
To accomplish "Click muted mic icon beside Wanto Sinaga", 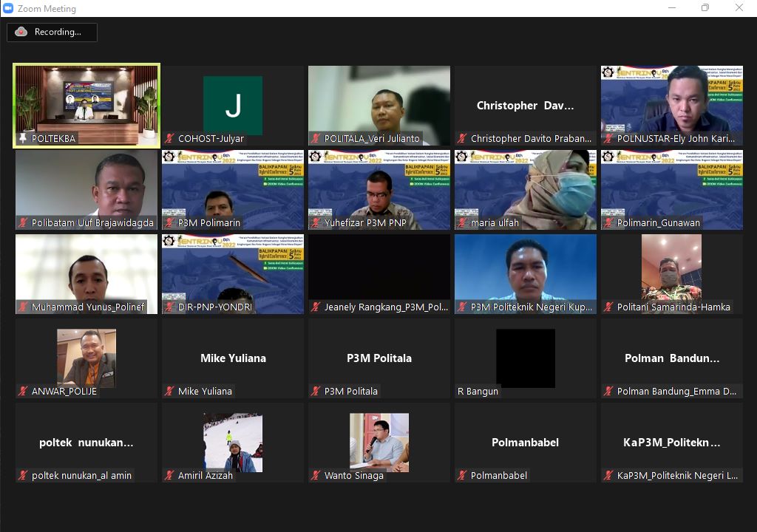I will point(316,476).
